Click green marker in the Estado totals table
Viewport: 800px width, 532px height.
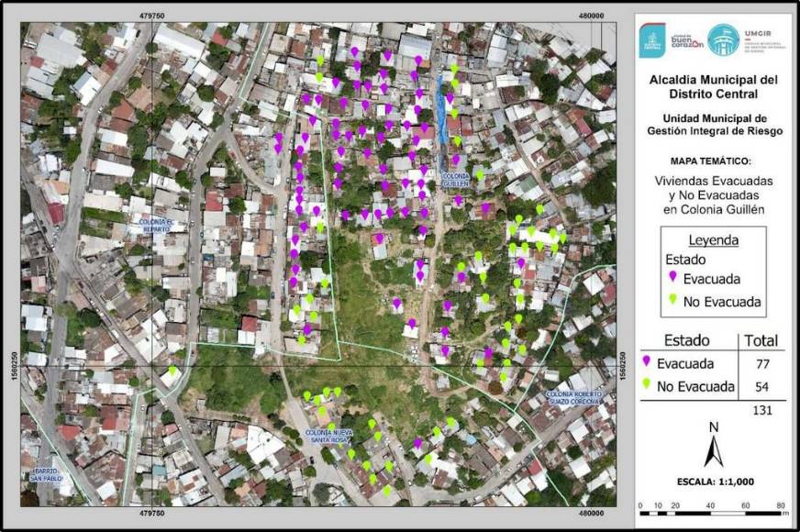point(647,385)
